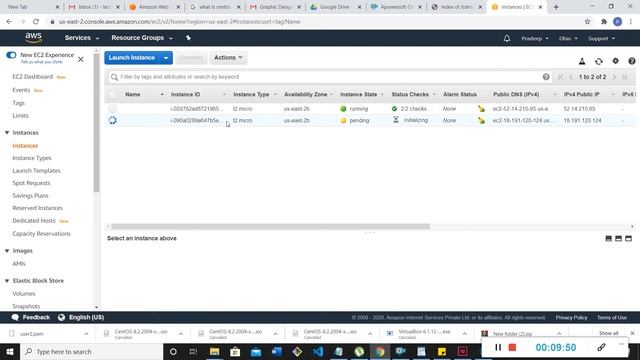The image size is (640, 360).
Task: Click the Launch Instance button
Action: click(x=132, y=58)
